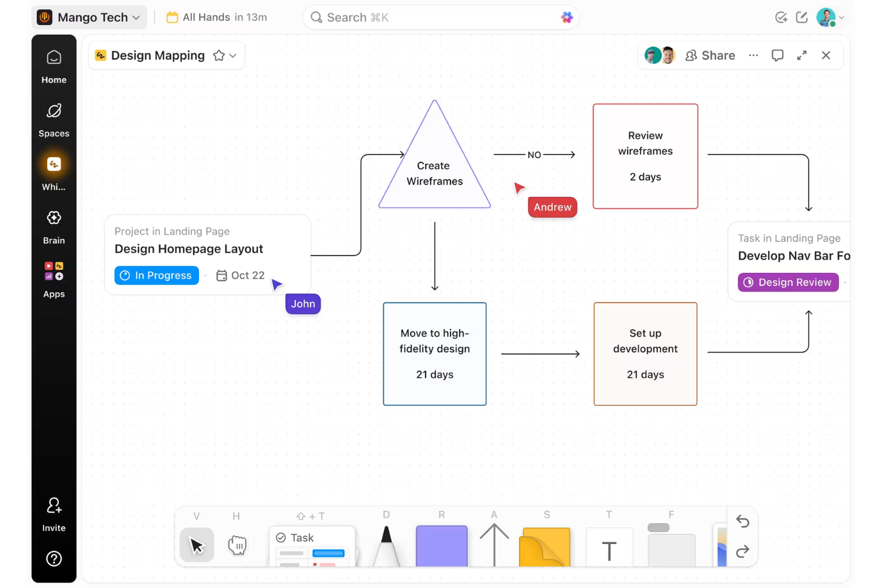The height and width of the screenshot is (588, 882).
Task: Click the Project in Landing Page label
Action: pyautogui.click(x=172, y=231)
